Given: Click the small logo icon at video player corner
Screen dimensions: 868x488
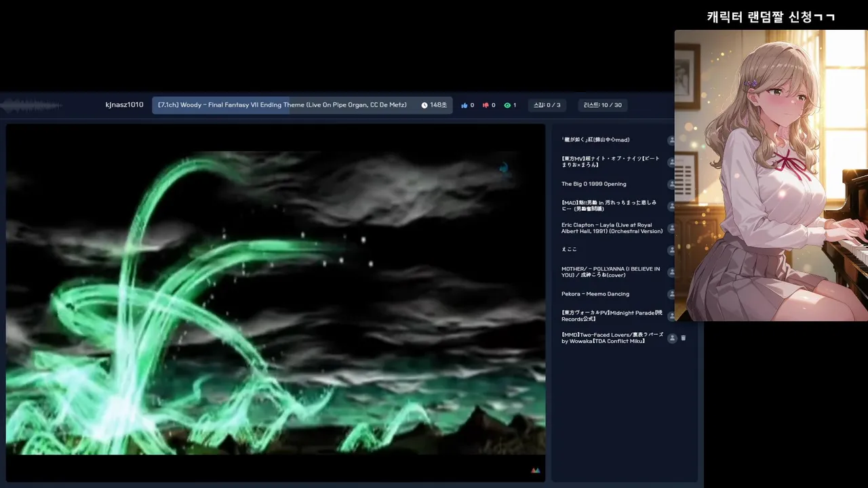Looking at the screenshot, I should pyautogui.click(x=535, y=470).
